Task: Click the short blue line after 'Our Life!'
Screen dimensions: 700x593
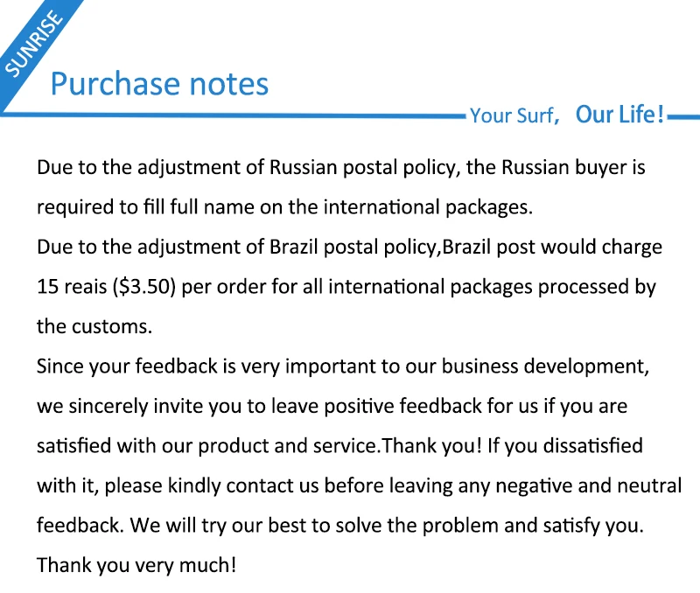Action: click(683, 117)
